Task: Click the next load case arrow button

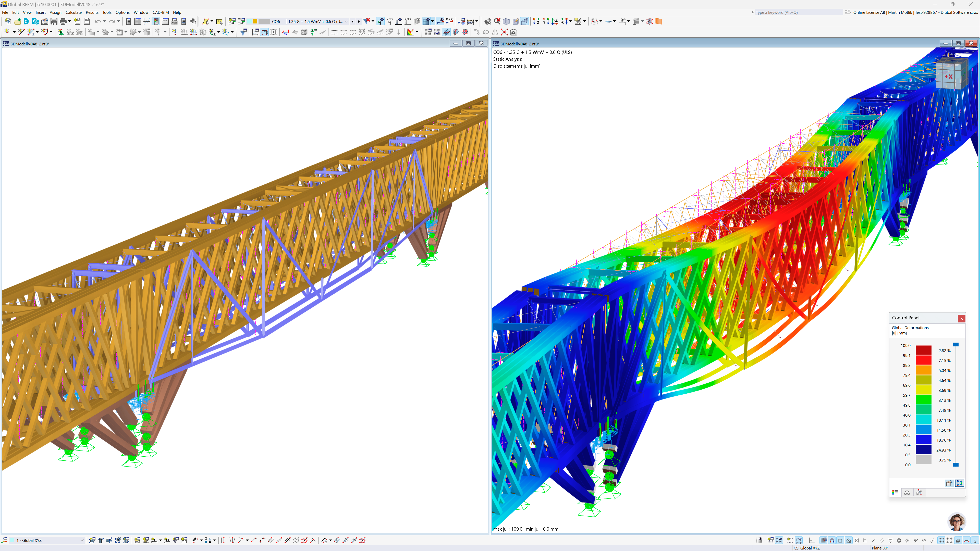Action: pyautogui.click(x=359, y=22)
